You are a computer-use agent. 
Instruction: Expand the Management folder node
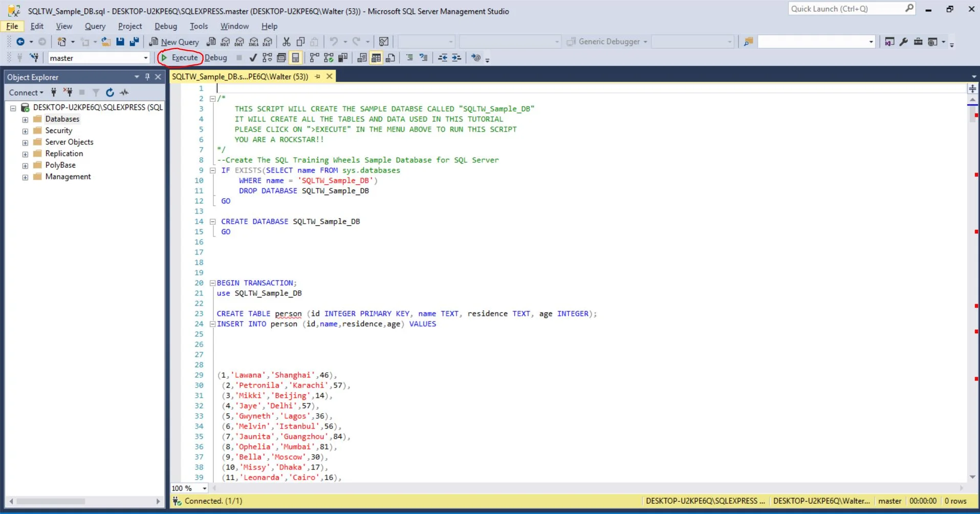[25, 177]
